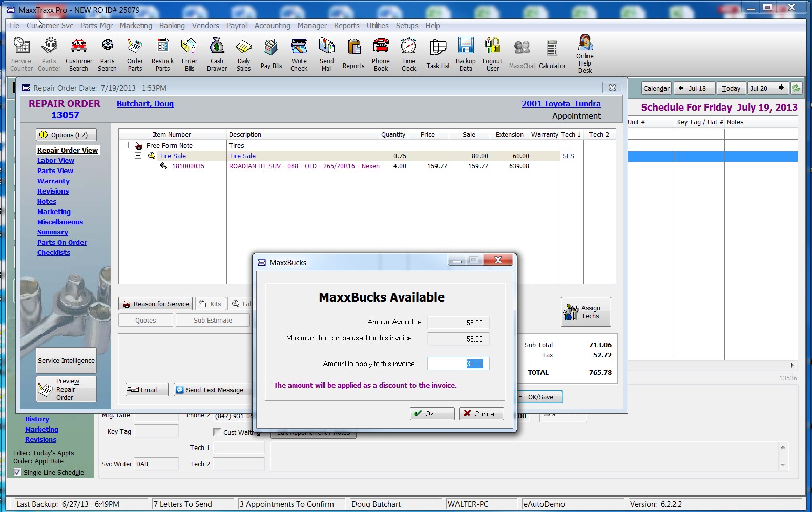
Task: Collapse the Tire Sale row
Action: [138, 156]
